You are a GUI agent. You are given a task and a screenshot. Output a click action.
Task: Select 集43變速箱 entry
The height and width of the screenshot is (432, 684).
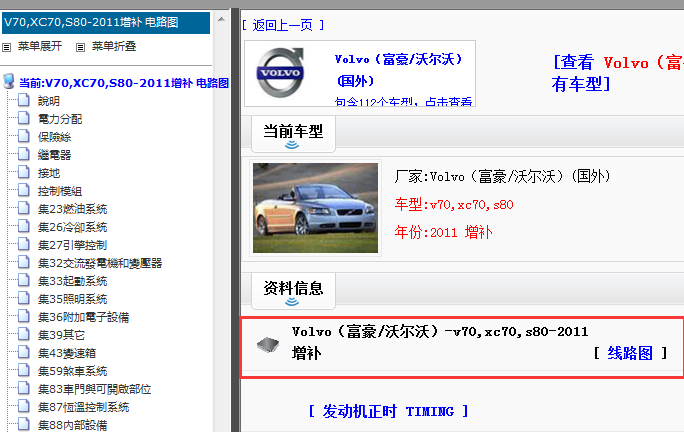coord(67,353)
